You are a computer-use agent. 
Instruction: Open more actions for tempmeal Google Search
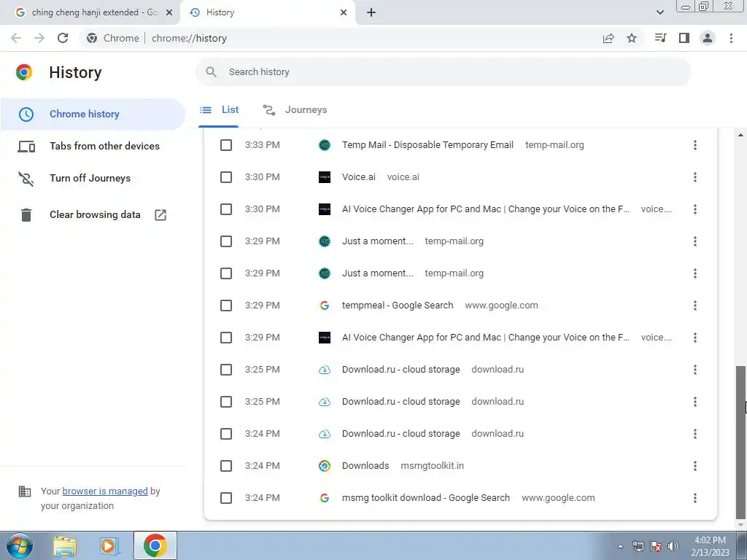(x=695, y=306)
